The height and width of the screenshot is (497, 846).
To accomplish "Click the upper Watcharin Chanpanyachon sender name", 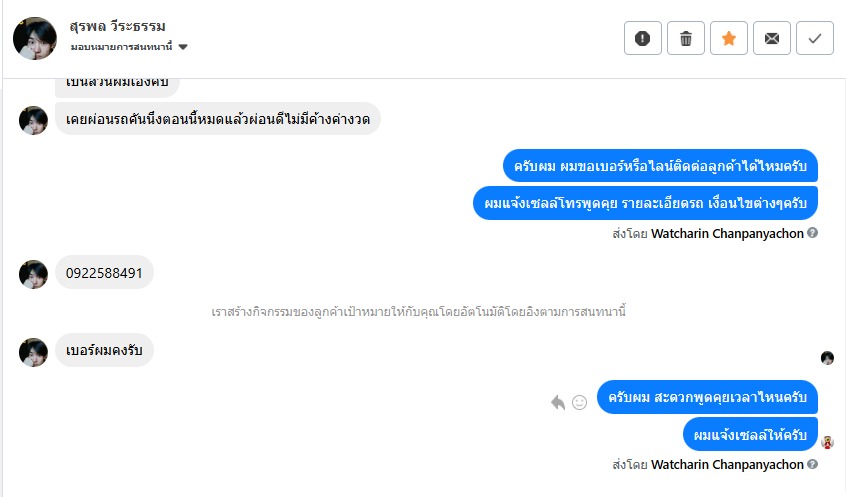I will point(727,233).
